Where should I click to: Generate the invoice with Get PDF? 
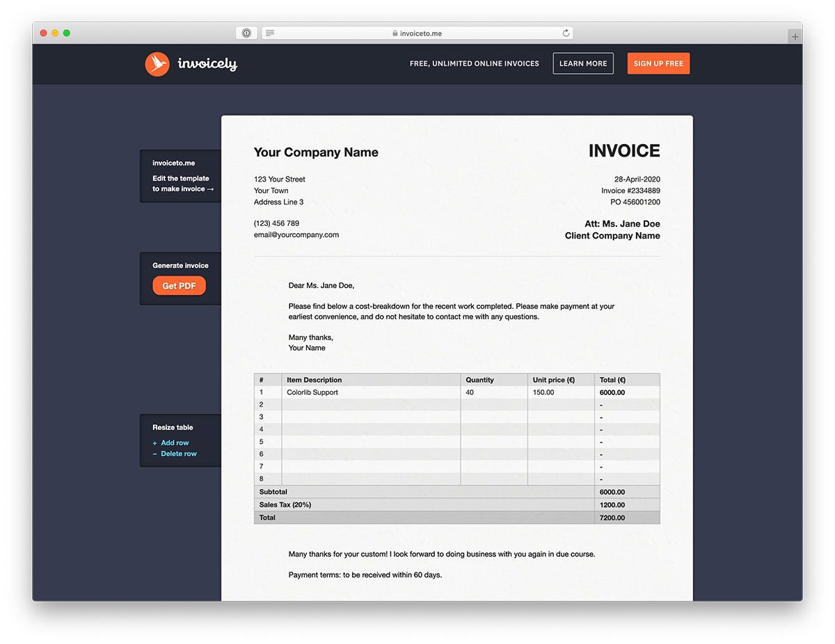pyautogui.click(x=179, y=286)
